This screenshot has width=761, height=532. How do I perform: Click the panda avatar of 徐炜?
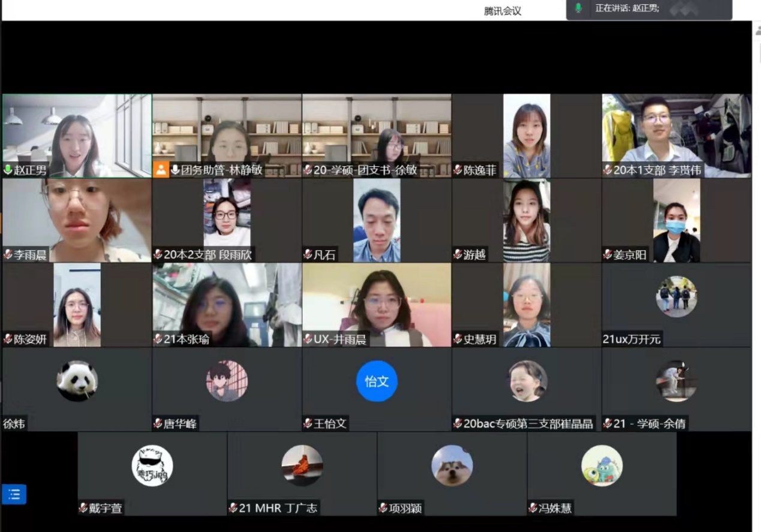pos(77,381)
